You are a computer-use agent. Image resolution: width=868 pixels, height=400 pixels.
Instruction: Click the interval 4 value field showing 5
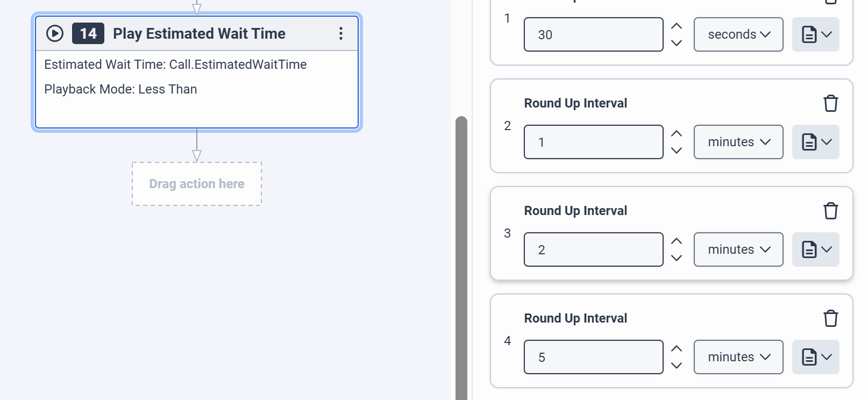pos(593,357)
